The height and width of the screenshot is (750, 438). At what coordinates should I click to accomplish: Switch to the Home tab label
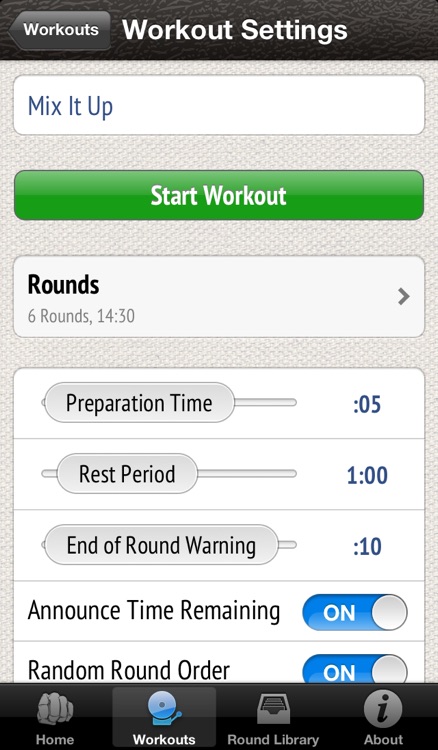click(55, 740)
